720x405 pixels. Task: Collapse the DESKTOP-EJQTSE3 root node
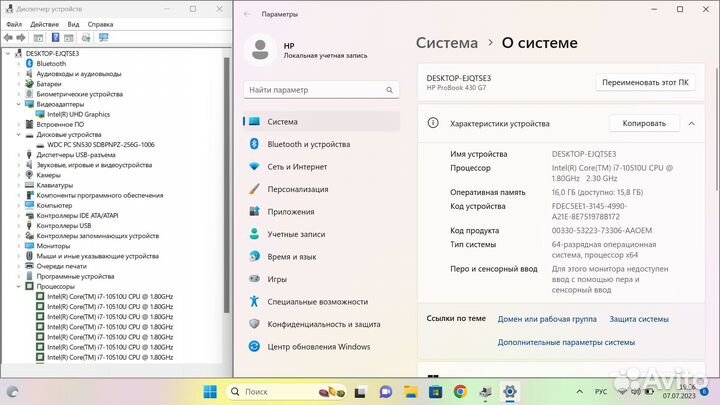coord(8,53)
